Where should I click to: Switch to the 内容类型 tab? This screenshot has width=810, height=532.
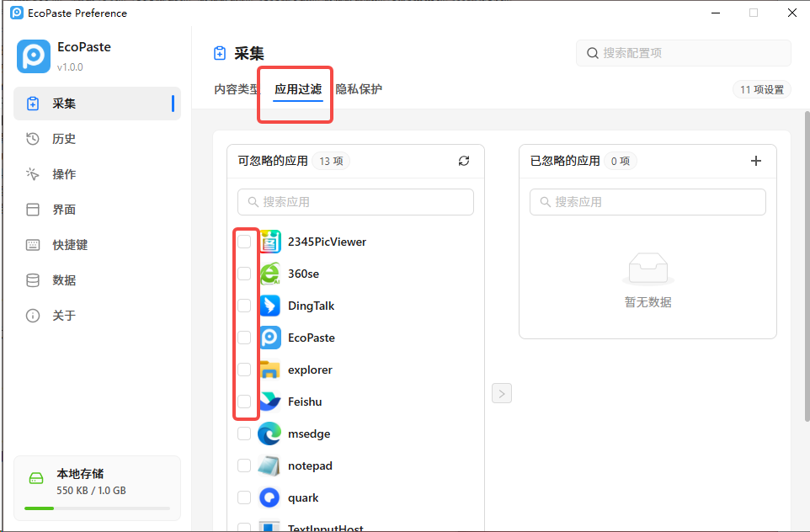tap(237, 89)
